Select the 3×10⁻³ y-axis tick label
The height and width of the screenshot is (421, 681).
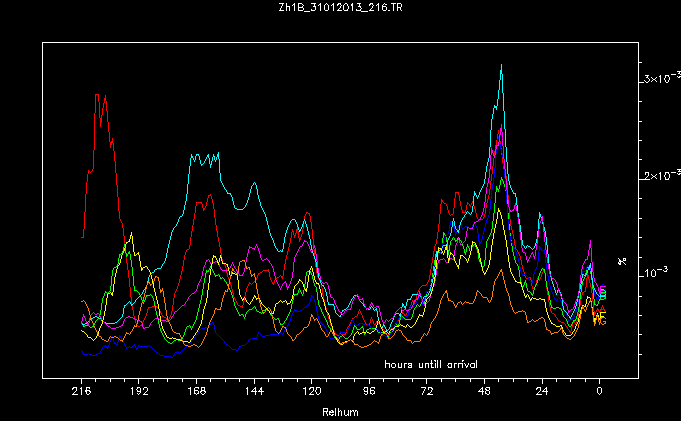(660, 78)
